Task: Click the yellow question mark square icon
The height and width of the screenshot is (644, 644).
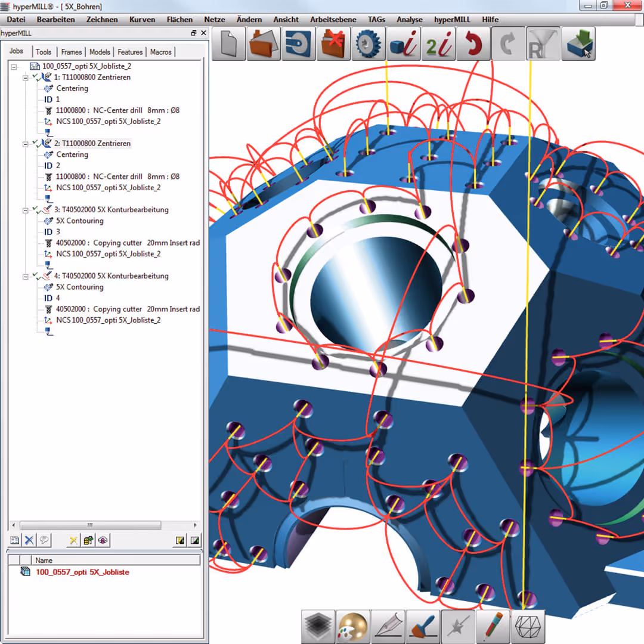Action: point(180,540)
